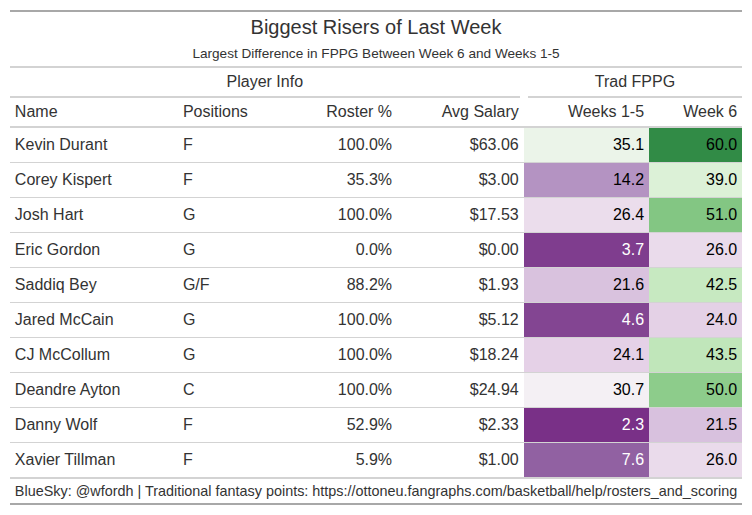This screenshot has height=515, width=752.
Task: Click CJ McCollum's $18.24 salary cell
Action: pos(493,355)
